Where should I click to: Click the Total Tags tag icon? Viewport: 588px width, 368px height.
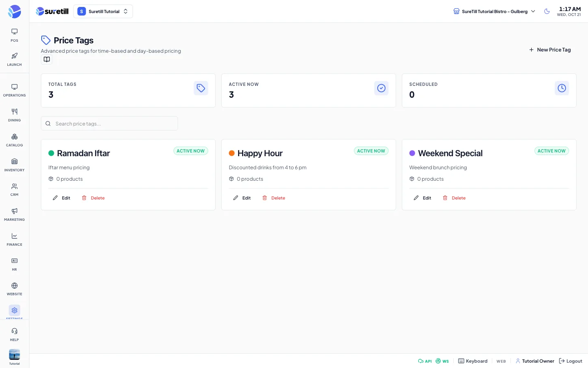pos(201,88)
